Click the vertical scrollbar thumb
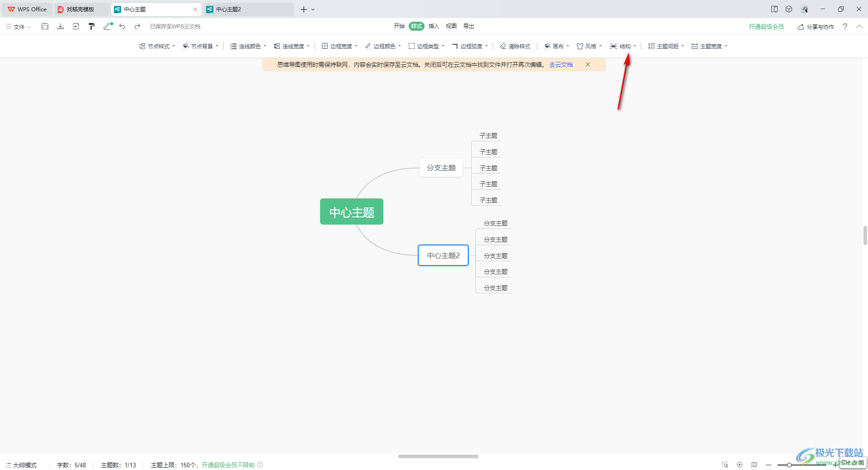Image resolution: width=868 pixels, height=470 pixels. tap(865, 235)
